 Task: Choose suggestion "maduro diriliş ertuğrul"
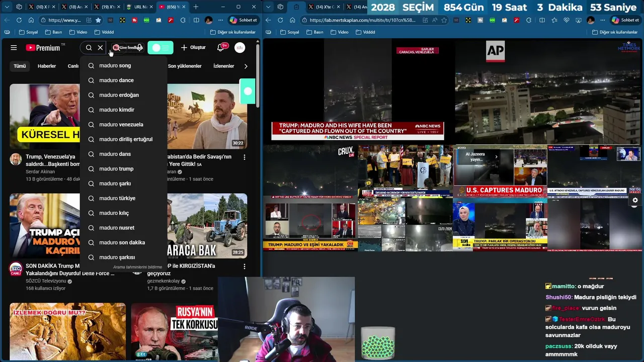click(123, 139)
